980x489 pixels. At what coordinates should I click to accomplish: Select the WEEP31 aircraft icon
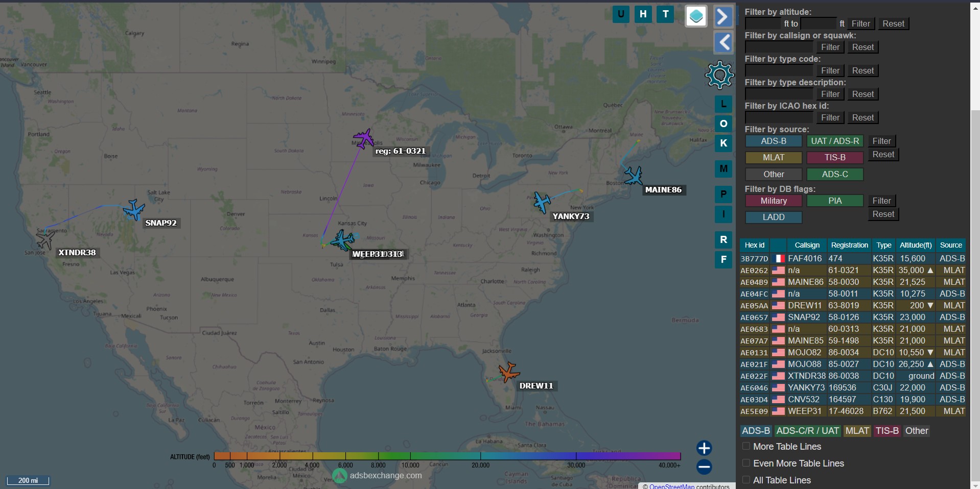click(x=342, y=240)
